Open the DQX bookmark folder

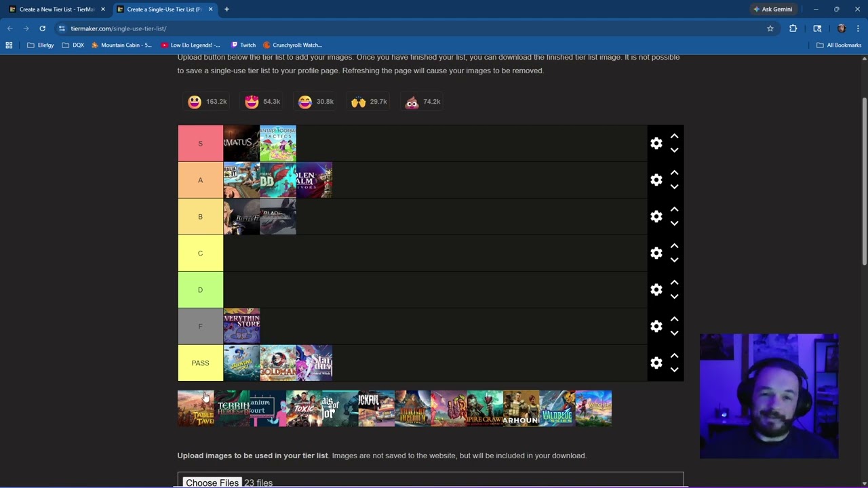[73, 45]
